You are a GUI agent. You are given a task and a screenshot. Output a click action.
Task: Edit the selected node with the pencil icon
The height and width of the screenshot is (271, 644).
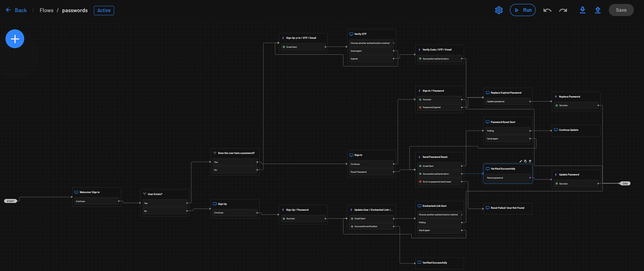point(521,161)
